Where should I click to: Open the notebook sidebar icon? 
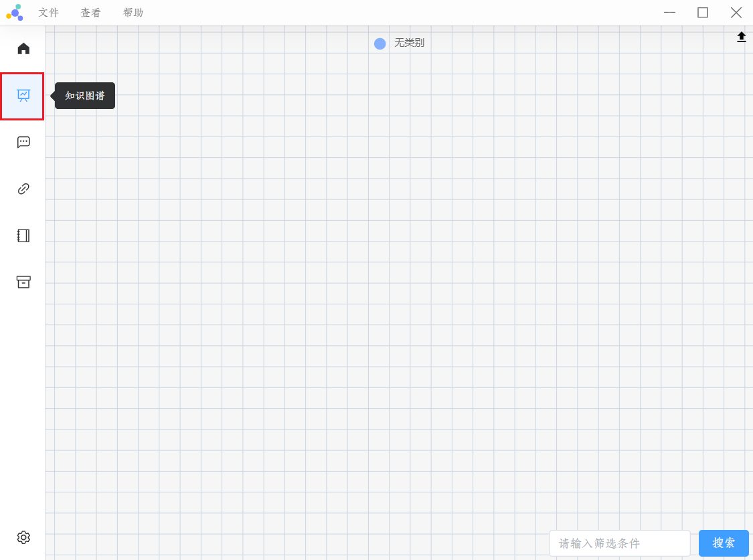pyautogui.click(x=23, y=235)
